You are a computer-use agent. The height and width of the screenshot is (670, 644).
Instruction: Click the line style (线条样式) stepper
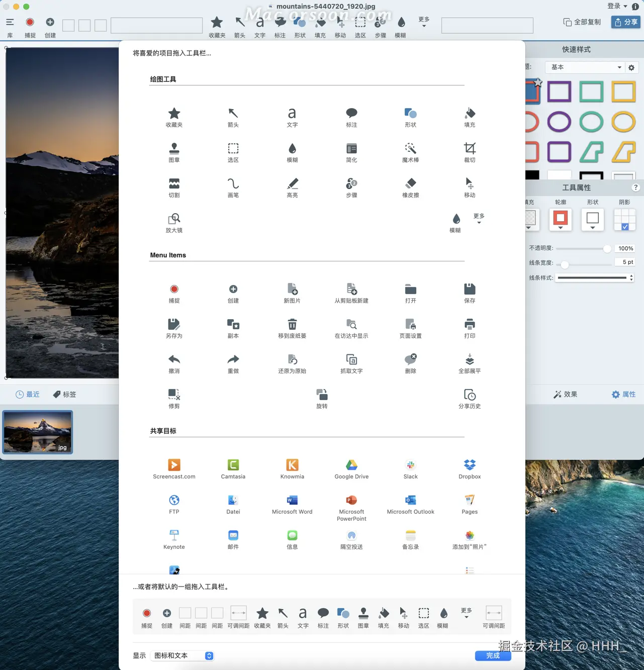tap(631, 277)
